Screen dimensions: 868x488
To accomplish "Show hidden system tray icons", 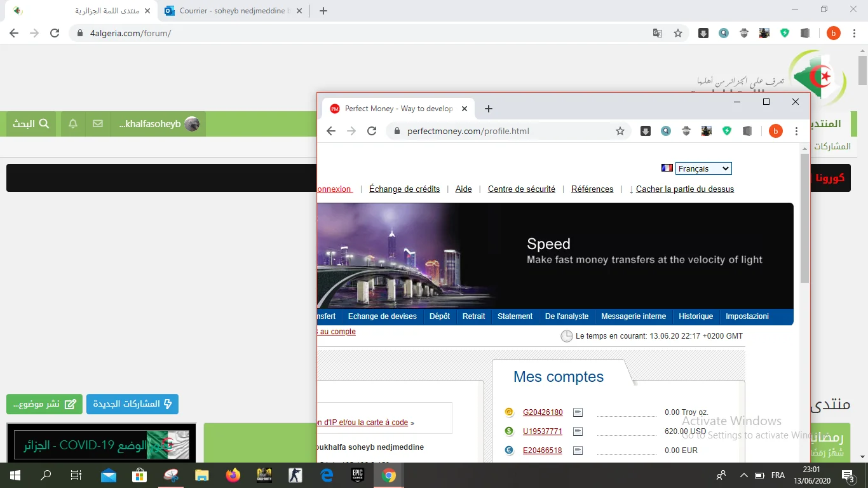I will pos(743,475).
